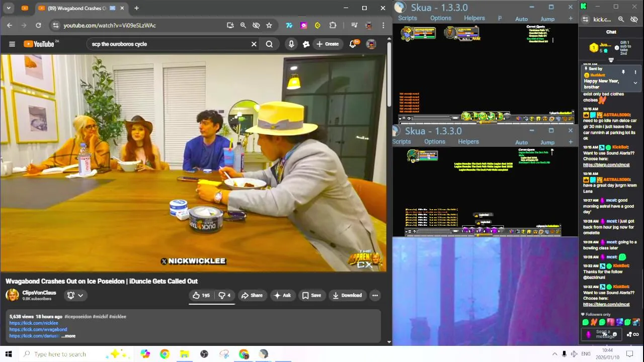The height and width of the screenshot is (362, 644).
Task: Close the Wvagabond Crashes tab
Action: click(122, 8)
